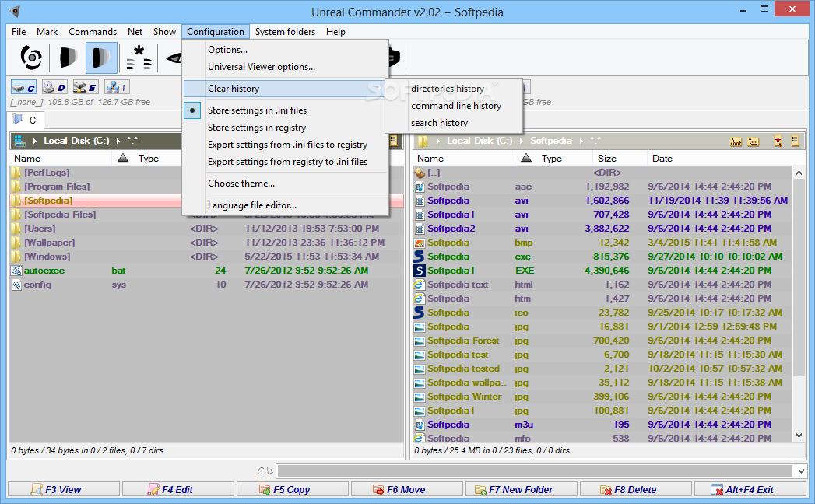
Task: Open the Commands menu
Action: point(93,32)
